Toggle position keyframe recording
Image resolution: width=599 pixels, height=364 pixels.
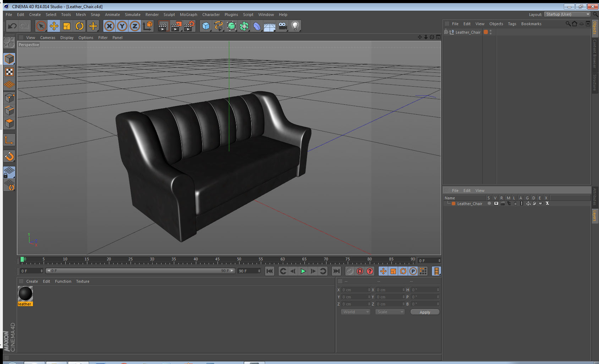(383, 271)
